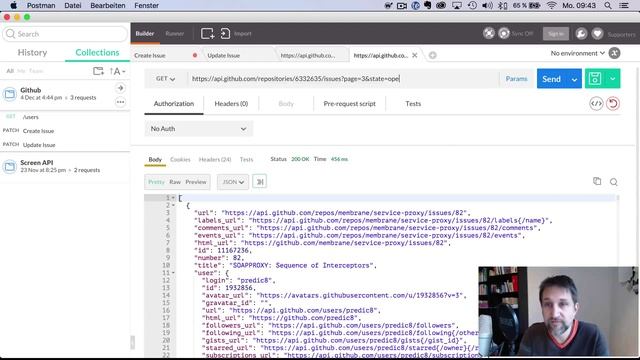Open new window icon in toolbar
640x360 pixels.
tap(207, 33)
